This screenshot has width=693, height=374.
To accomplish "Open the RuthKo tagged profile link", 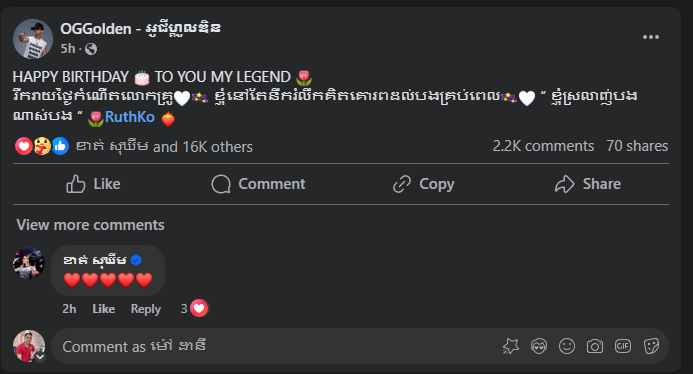I will (x=129, y=117).
